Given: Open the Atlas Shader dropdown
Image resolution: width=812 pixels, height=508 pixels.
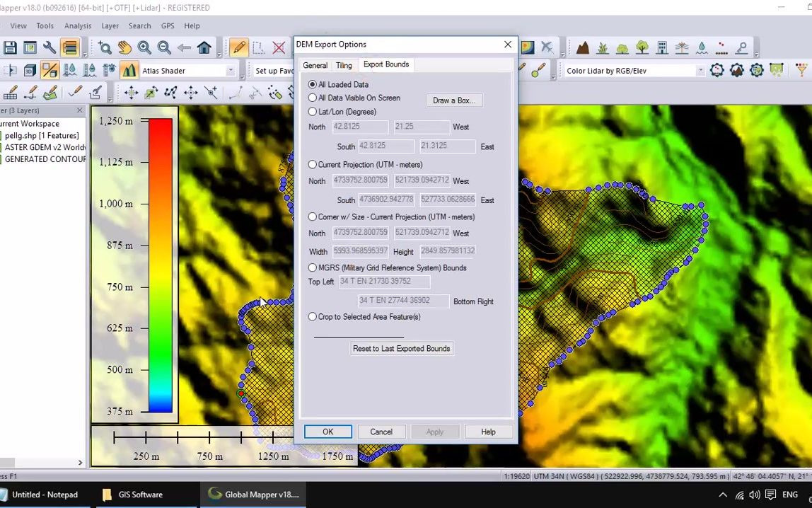Looking at the screenshot, I should [230, 71].
